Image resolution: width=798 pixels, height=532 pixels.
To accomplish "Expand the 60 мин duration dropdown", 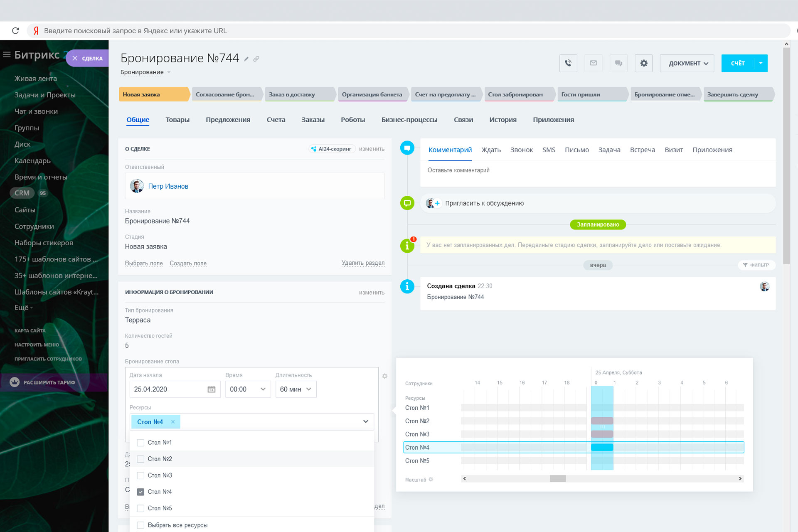I will point(296,389).
